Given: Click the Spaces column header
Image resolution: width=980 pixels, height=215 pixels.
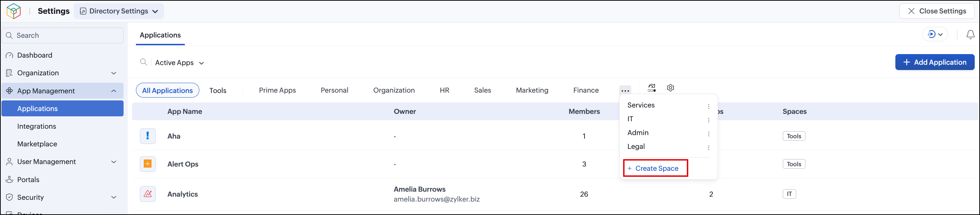Looking at the screenshot, I should 794,111.
